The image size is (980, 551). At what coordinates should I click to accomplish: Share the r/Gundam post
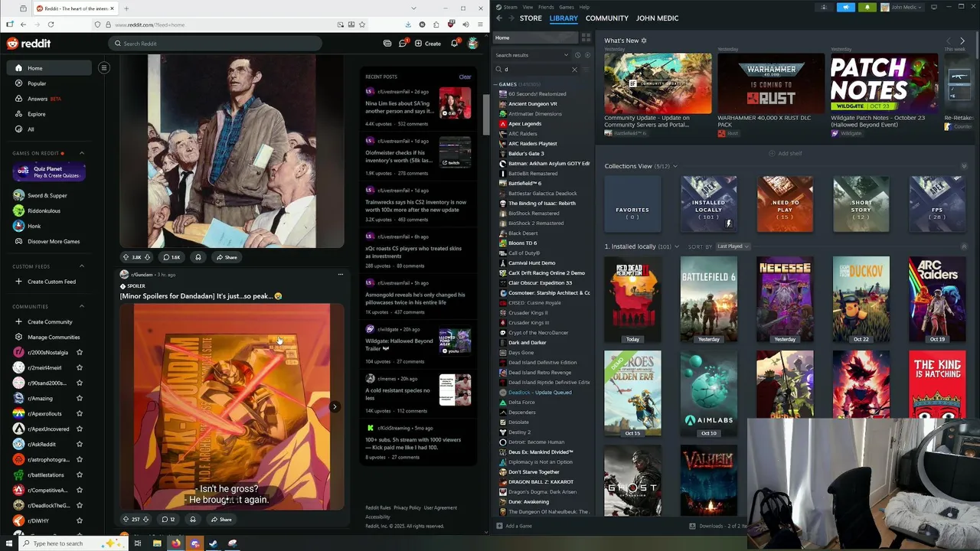pos(220,519)
